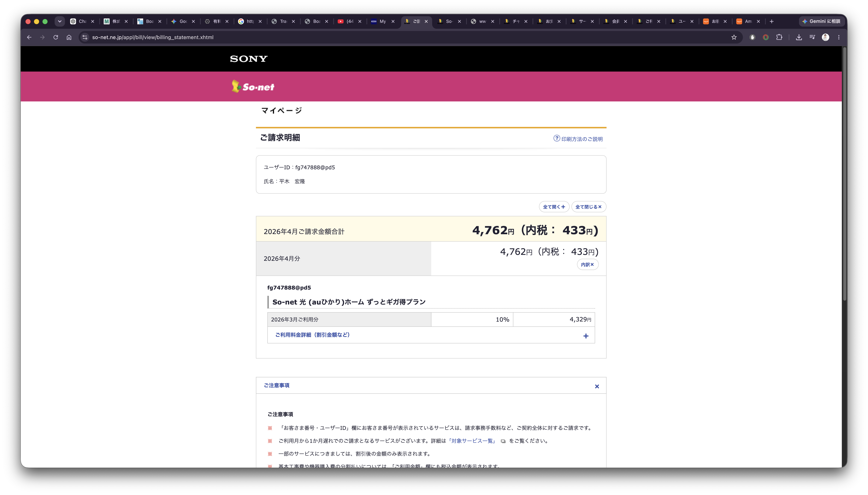This screenshot has height=495, width=868.
Task: Click the ご注意事項 header link
Action: point(277,385)
